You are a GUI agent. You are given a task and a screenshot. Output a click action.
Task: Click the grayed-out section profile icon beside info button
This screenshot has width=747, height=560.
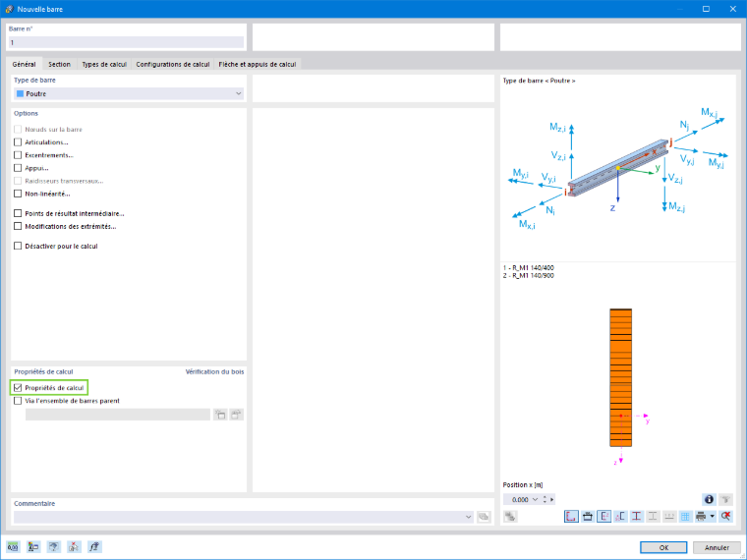point(725,499)
